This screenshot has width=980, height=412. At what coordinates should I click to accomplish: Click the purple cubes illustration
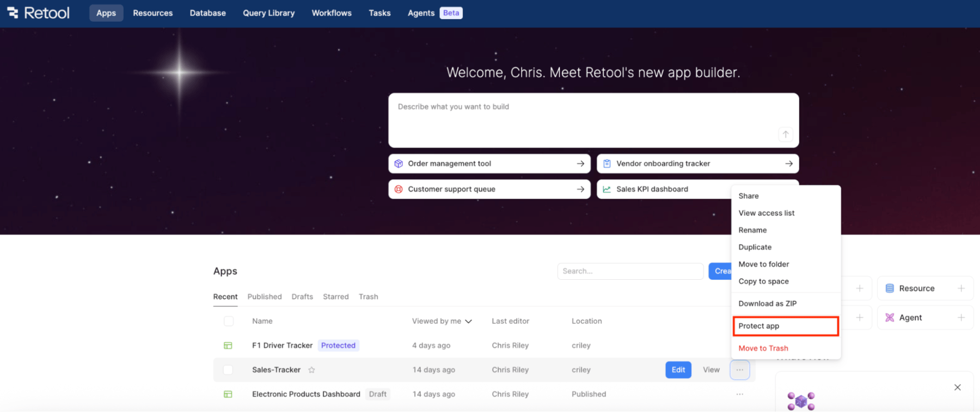tap(801, 401)
